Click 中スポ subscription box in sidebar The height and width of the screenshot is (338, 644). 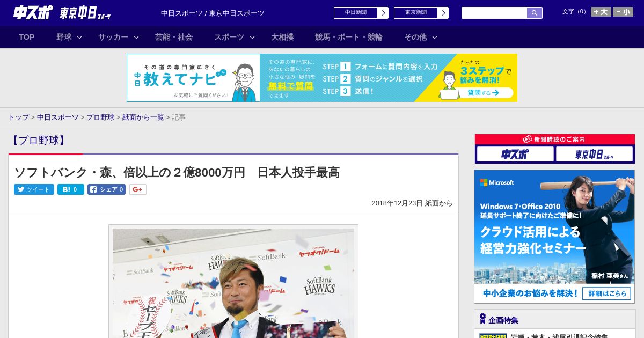click(x=515, y=155)
